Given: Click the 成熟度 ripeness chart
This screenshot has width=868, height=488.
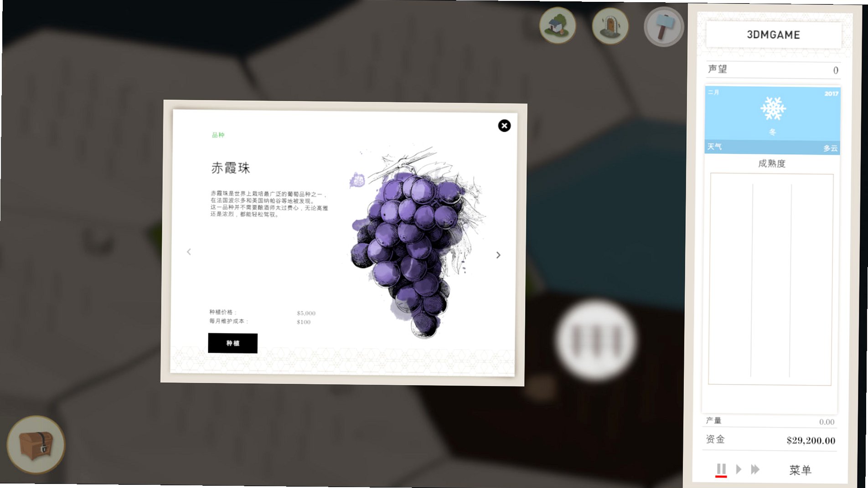Looking at the screenshot, I should coord(770,279).
